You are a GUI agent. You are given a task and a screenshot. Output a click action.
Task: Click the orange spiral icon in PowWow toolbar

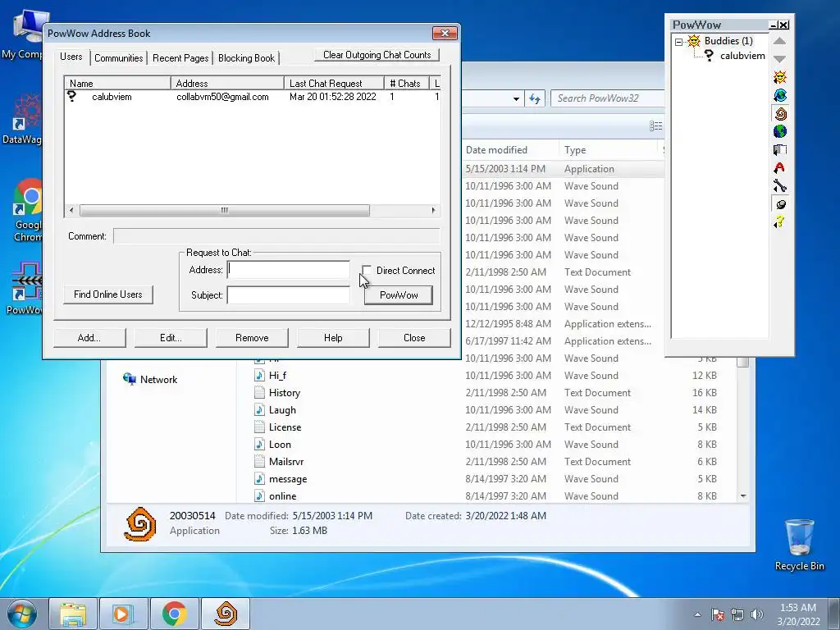click(x=780, y=113)
